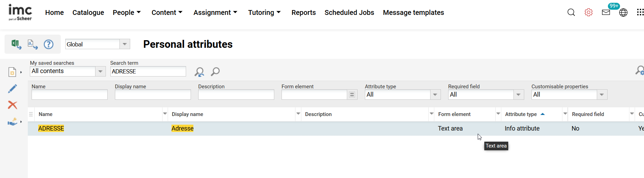Open the Required field filter dropdown

[x=518, y=95]
